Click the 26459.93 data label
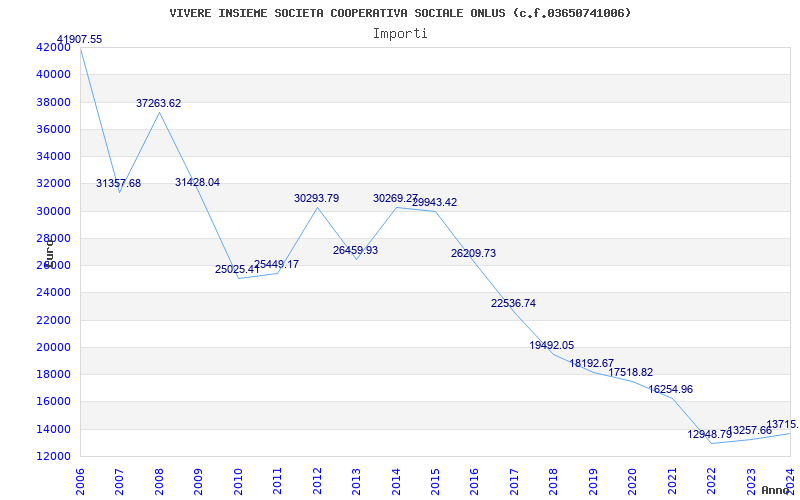Viewport: 800px width, 500px height. (x=355, y=250)
